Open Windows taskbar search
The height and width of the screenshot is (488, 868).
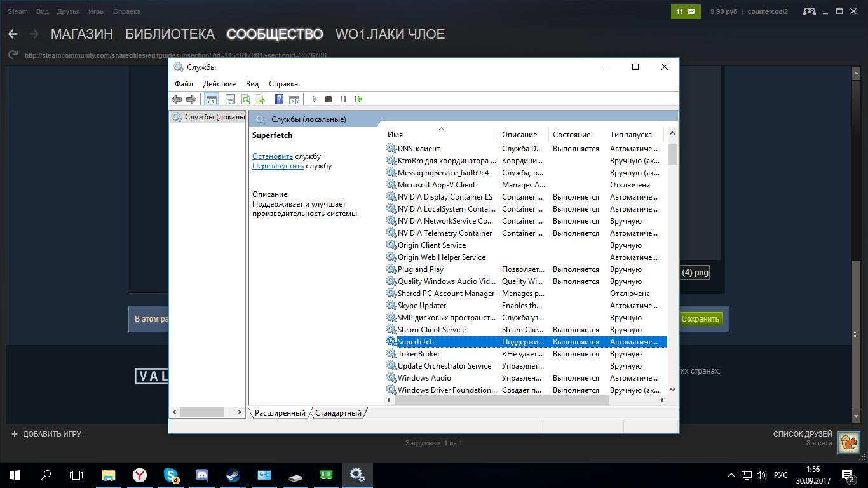(x=46, y=475)
